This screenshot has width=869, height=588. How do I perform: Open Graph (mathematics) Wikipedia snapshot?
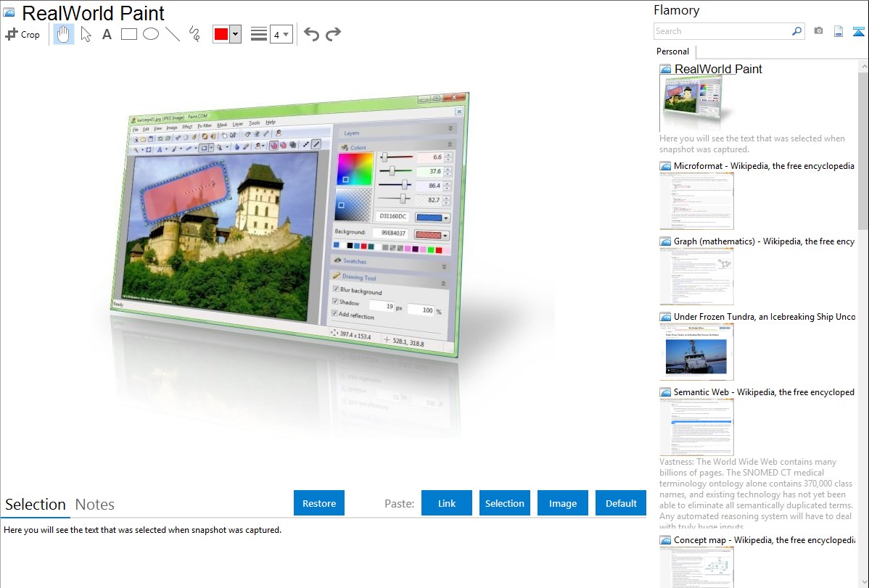click(764, 241)
